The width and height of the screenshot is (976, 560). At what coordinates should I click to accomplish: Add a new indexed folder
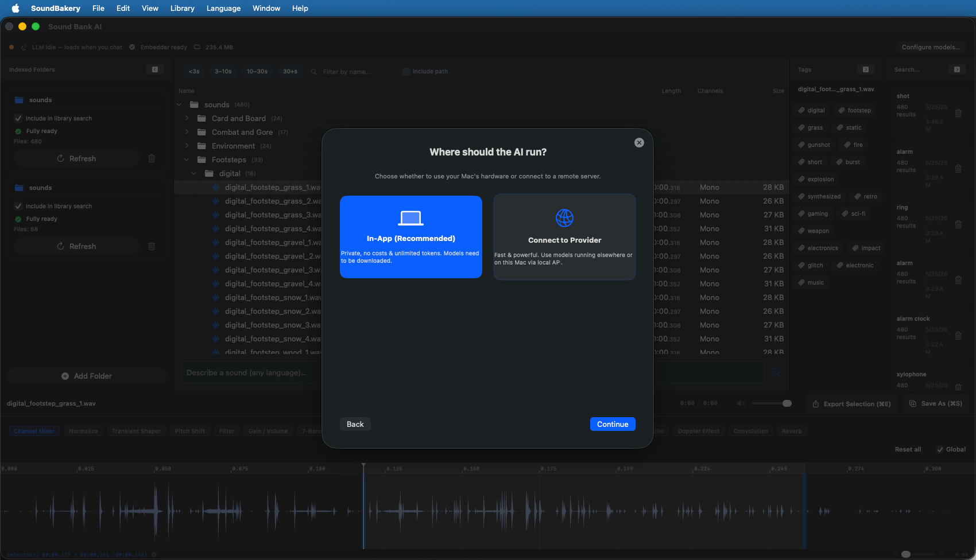pos(87,376)
